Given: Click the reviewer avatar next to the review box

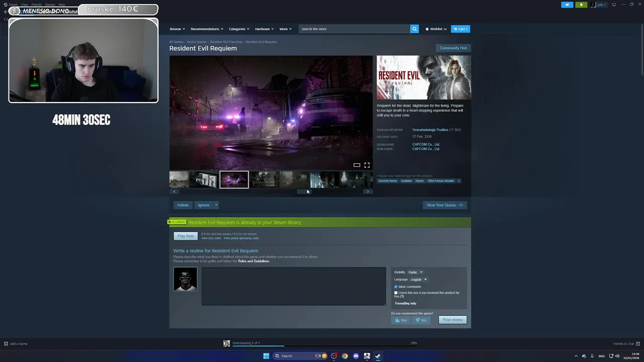Looking at the screenshot, I should click(x=185, y=279).
